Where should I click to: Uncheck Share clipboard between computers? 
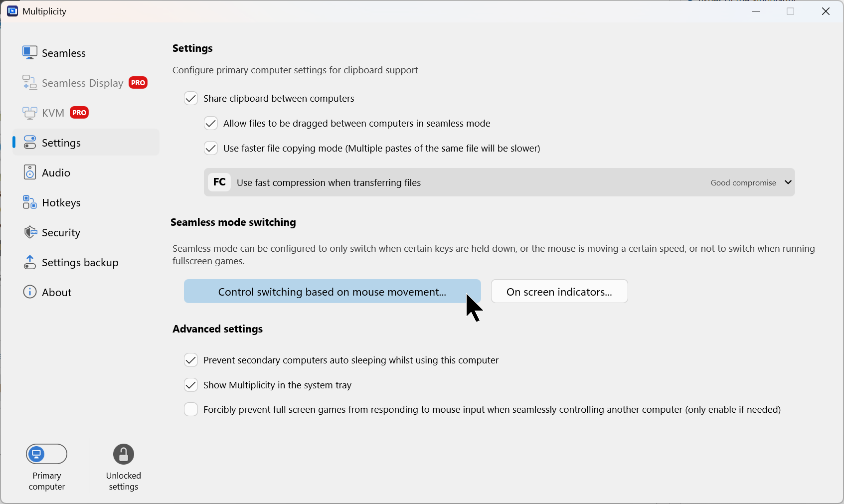click(191, 98)
